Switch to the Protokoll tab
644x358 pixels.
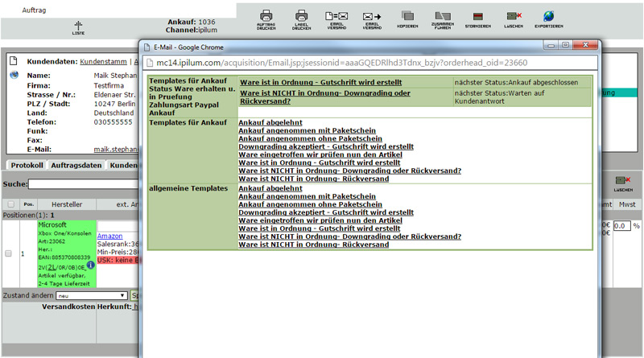(x=27, y=165)
